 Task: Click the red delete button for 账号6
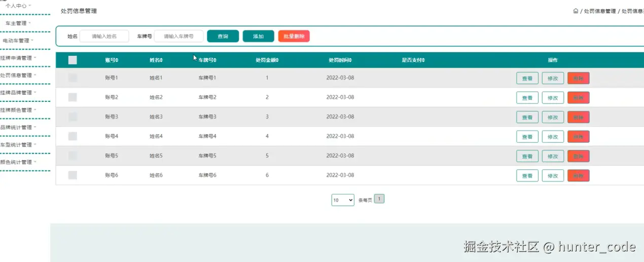pos(579,176)
